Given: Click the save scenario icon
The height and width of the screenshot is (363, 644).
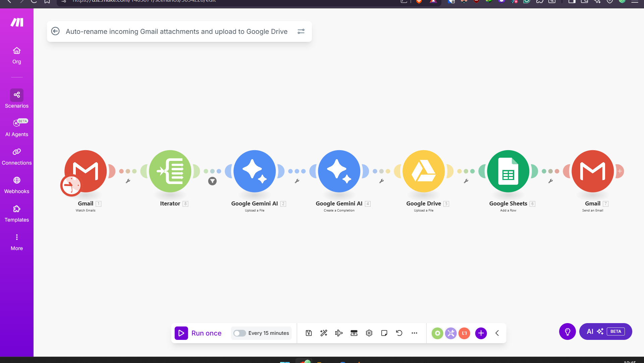Looking at the screenshot, I should coord(309,333).
